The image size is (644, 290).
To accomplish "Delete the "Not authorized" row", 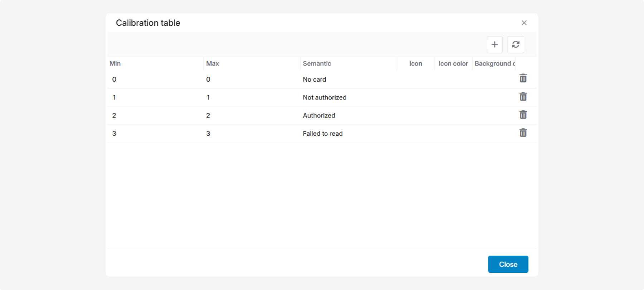I will click(x=523, y=97).
